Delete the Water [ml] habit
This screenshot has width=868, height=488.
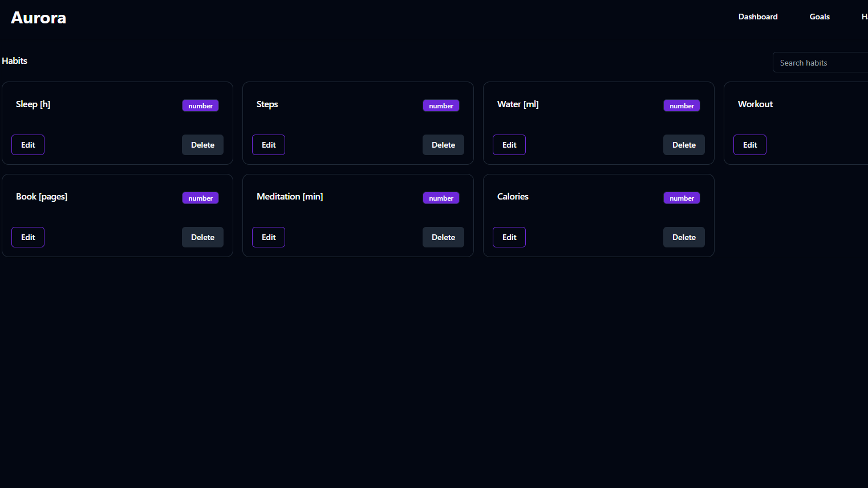(x=684, y=144)
